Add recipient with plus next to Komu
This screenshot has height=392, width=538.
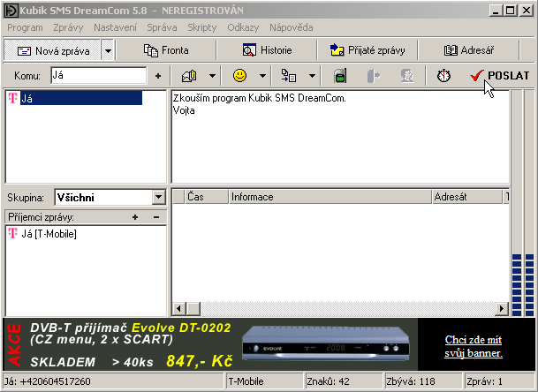pyautogui.click(x=158, y=76)
